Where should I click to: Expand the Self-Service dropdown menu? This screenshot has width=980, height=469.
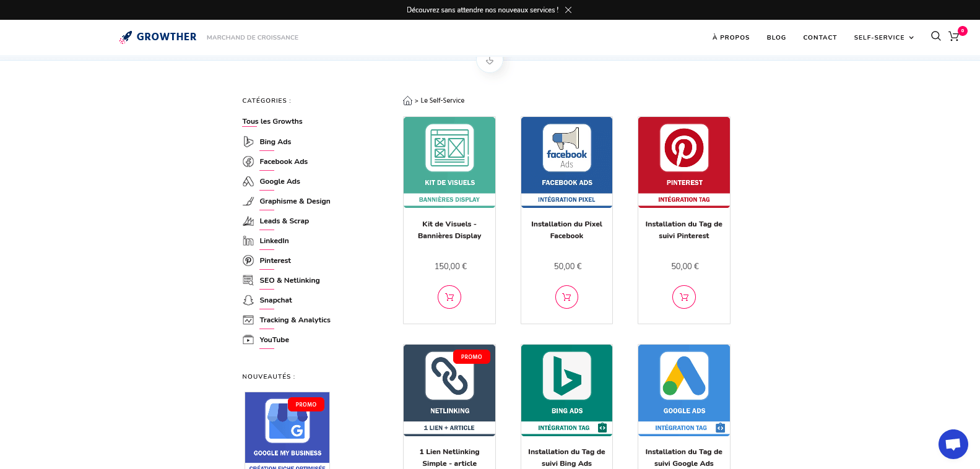click(883, 38)
